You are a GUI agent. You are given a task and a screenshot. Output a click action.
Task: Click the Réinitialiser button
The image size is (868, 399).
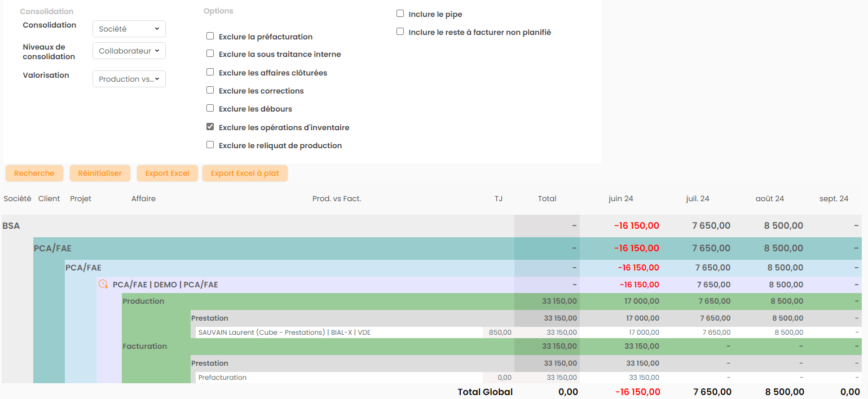(100, 173)
